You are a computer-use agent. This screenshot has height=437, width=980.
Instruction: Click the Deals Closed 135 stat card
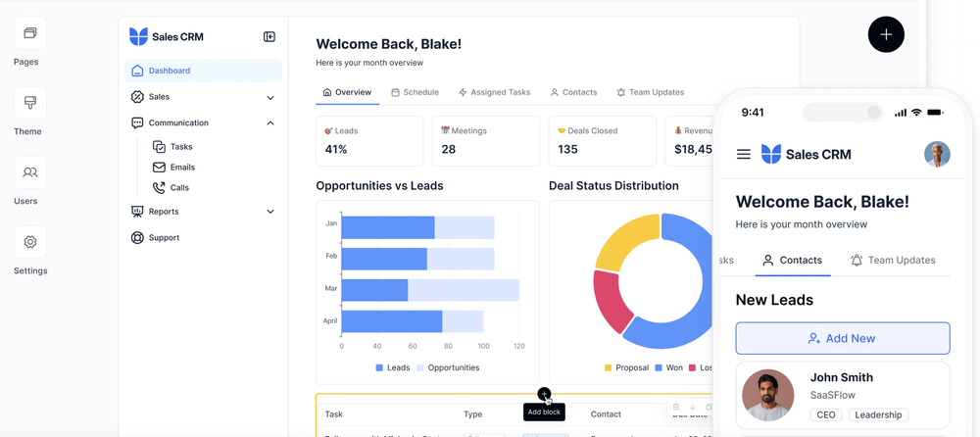(603, 141)
